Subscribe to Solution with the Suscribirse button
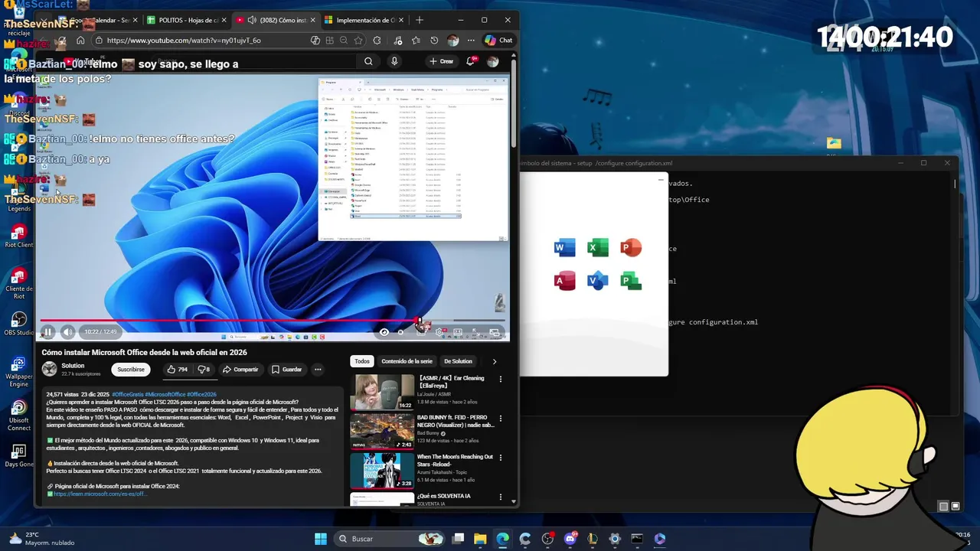980x551 pixels. 131,369
